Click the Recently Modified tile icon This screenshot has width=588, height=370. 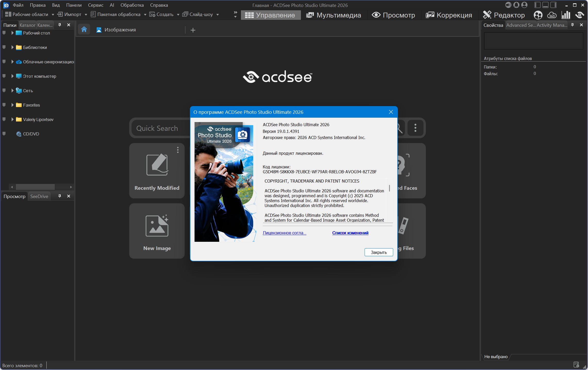pyautogui.click(x=157, y=165)
